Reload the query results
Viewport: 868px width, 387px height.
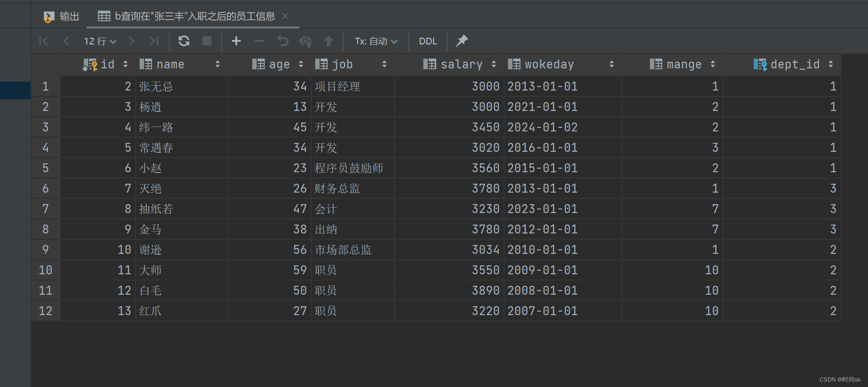(x=184, y=41)
